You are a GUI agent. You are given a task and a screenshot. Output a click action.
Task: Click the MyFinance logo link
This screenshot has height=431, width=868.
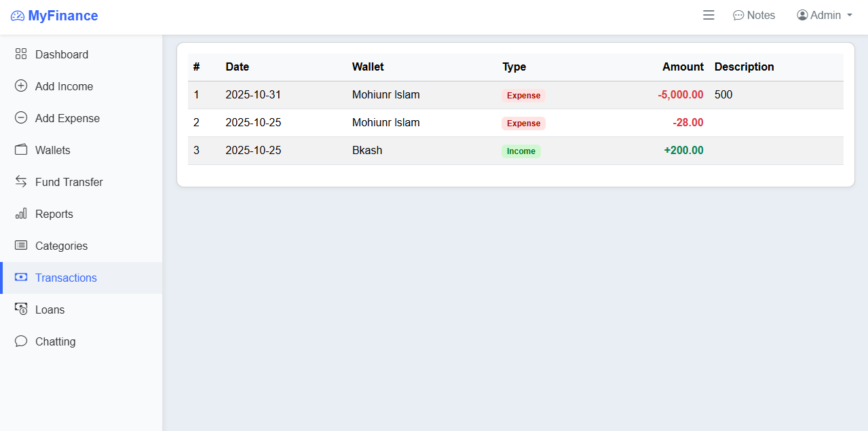(x=55, y=16)
